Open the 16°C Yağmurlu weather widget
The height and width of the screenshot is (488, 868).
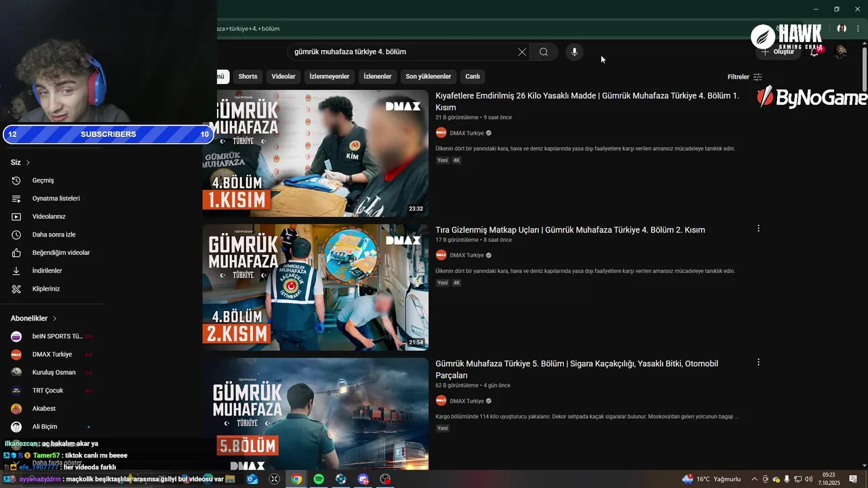pos(711,479)
